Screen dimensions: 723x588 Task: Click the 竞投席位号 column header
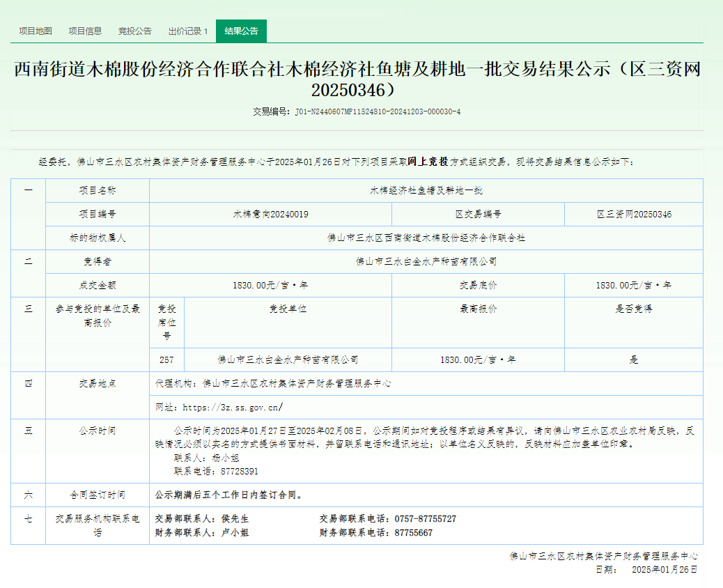click(166, 323)
